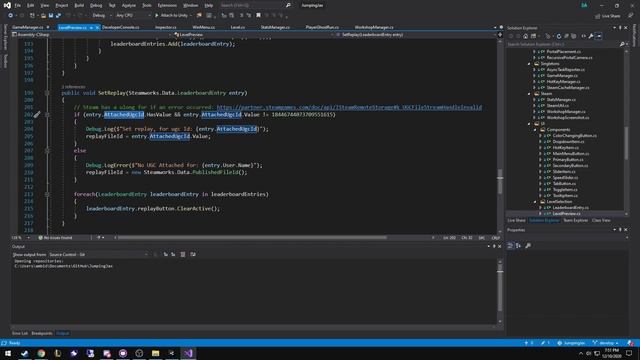Switch to Error List tab
The image size is (640, 360).
tap(20, 333)
